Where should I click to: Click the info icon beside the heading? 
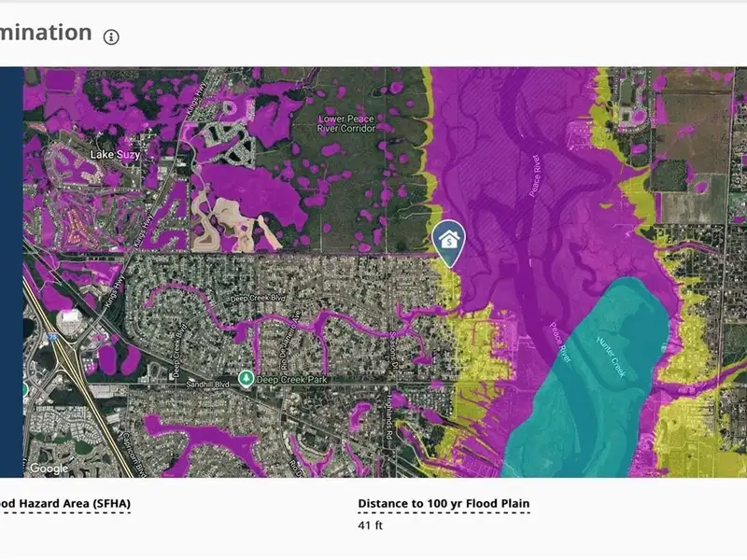(112, 37)
